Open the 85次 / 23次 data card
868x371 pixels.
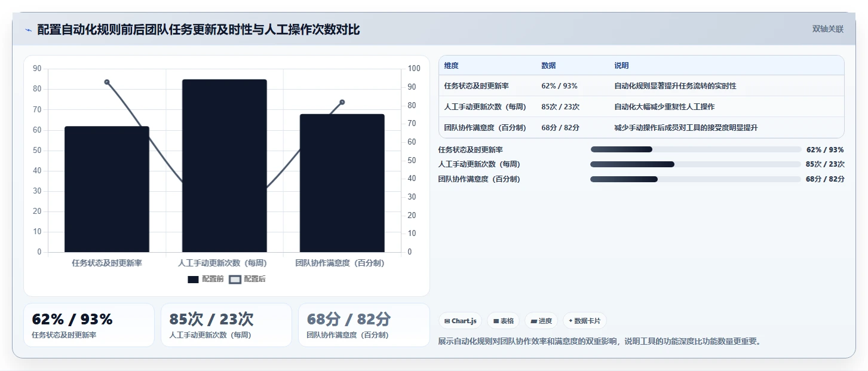pos(226,325)
